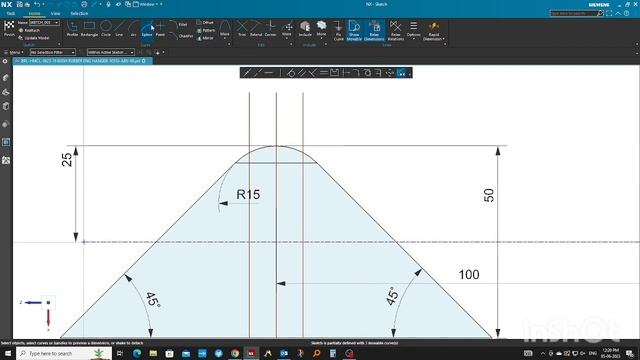Click the Save icon in title bar

(20, 4)
